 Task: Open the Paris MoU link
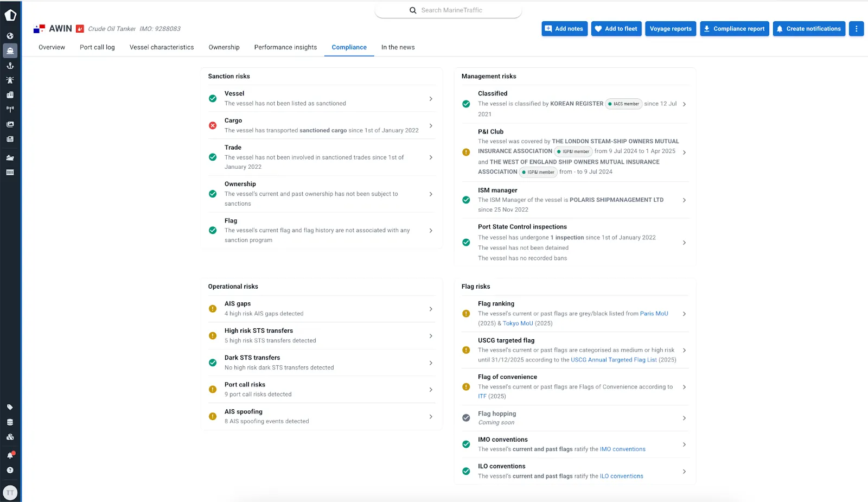(654, 314)
